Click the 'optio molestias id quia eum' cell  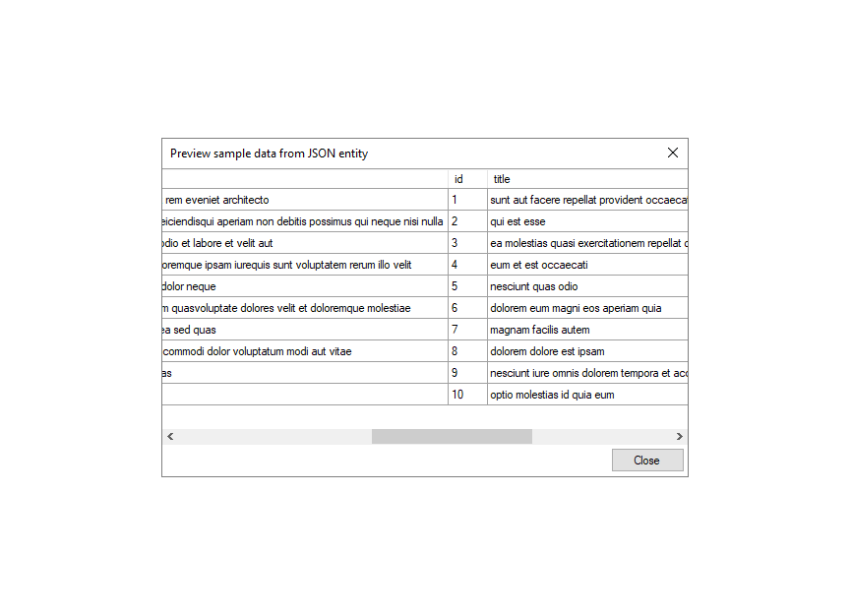(x=586, y=395)
